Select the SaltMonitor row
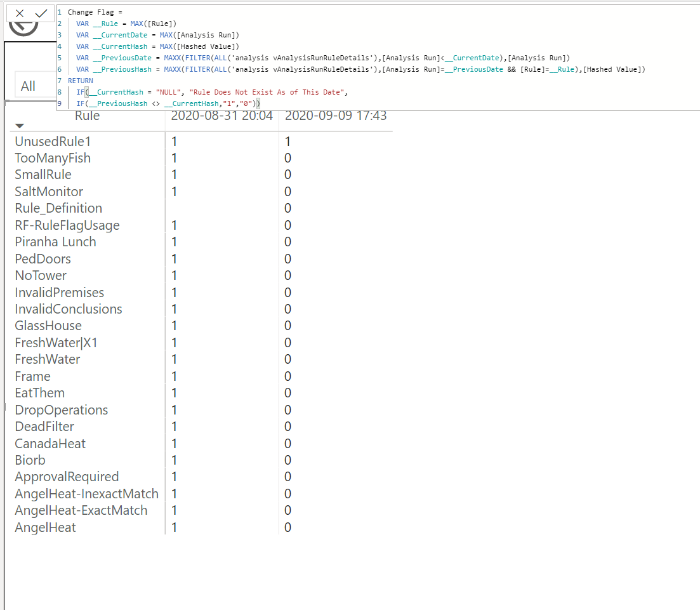 click(201, 192)
